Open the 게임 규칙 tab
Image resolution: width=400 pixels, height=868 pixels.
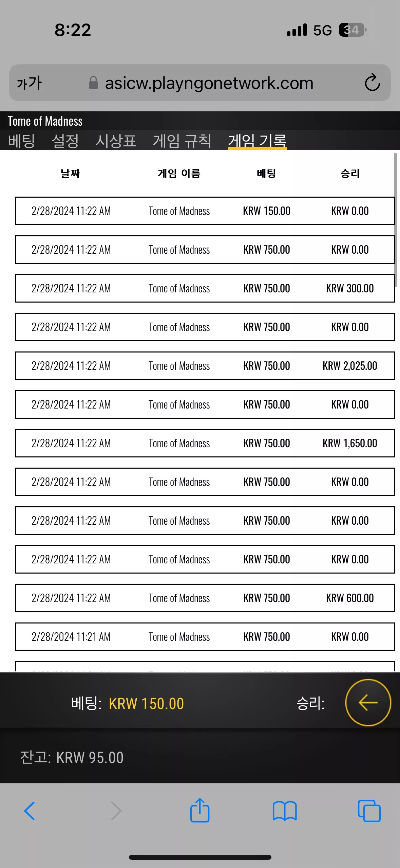(x=182, y=141)
